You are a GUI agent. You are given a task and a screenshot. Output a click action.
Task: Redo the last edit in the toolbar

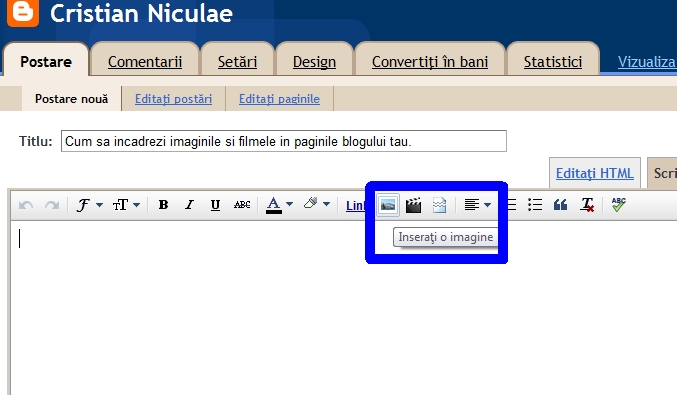52,205
